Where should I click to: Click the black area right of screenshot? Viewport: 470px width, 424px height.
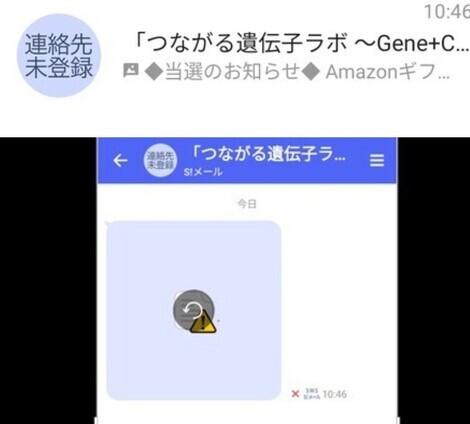434,280
